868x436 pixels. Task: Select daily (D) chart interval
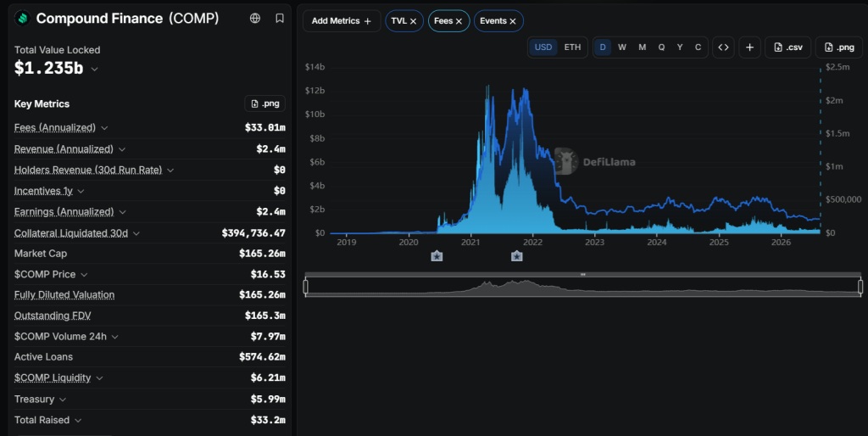click(603, 48)
